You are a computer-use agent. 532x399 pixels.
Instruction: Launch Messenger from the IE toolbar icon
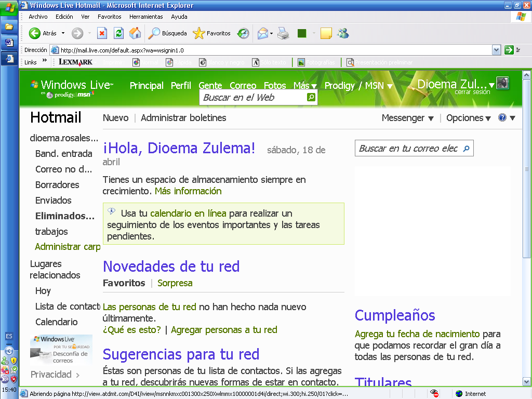click(x=343, y=33)
